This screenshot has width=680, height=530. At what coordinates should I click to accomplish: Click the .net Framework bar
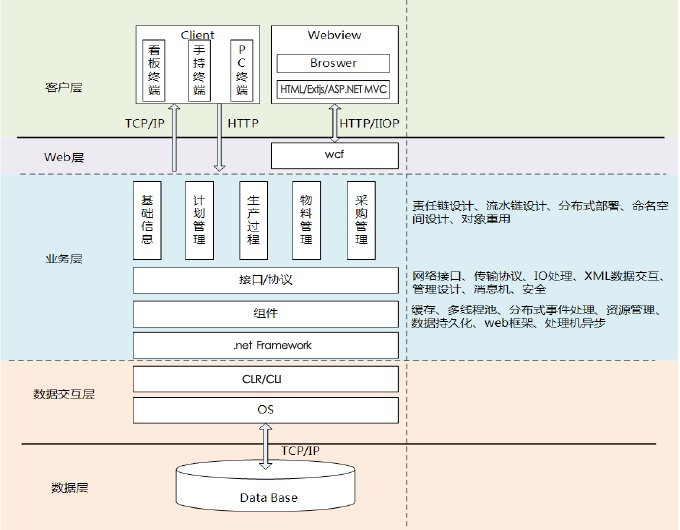tap(266, 345)
